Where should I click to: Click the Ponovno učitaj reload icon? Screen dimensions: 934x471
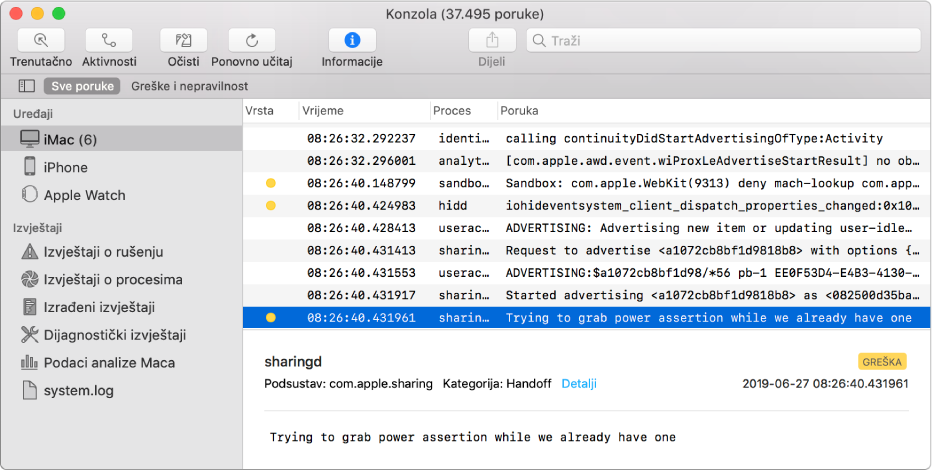(x=251, y=40)
